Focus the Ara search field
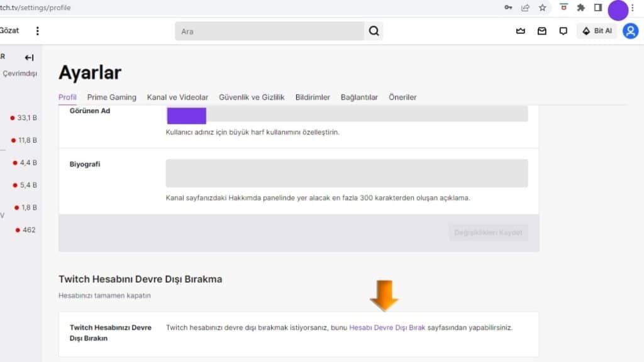This screenshot has height=362, width=644. coord(269,31)
